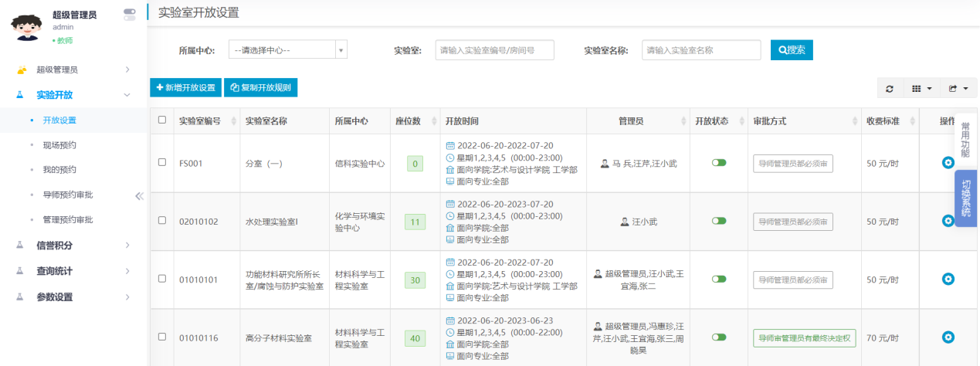This screenshot has width=980, height=366.
Task: Check the select-all header checkbox
Action: tap(162, 120)
